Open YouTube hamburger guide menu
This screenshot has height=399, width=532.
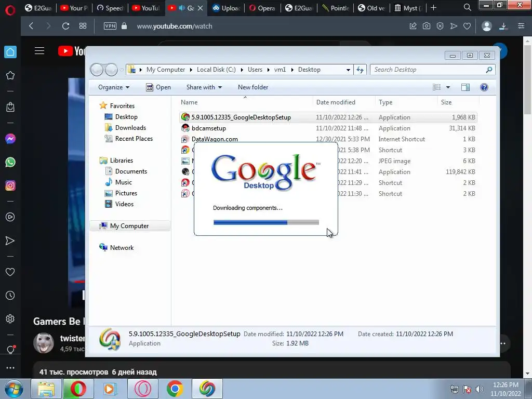[39, 51]
